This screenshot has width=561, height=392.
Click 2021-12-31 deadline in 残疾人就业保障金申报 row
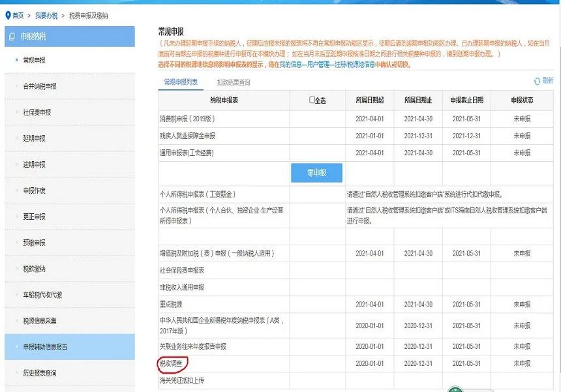click(466, 136)
